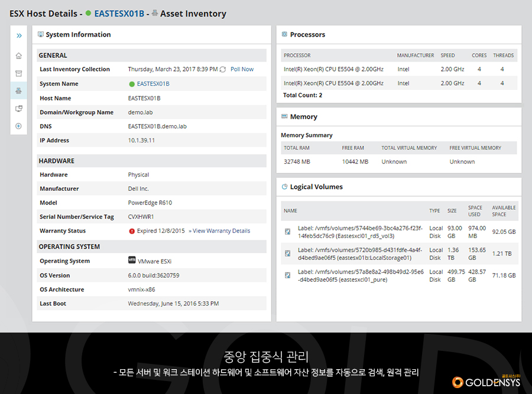Viewport: 532px width, 394px height.
Task: Click the Memory panel icon
Action: [x=284, y=116]
